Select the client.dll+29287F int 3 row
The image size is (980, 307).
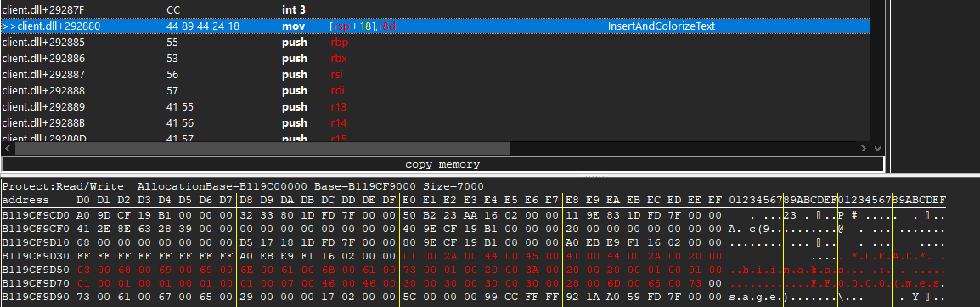(x=436, y=10)
